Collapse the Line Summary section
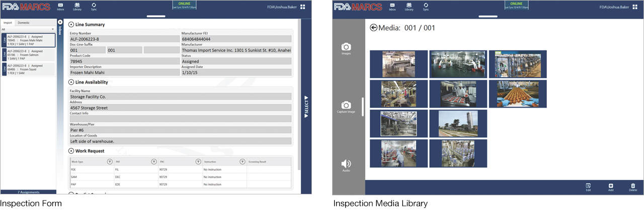This screenshot has height=211, width=644. click(x=71, y=24)
